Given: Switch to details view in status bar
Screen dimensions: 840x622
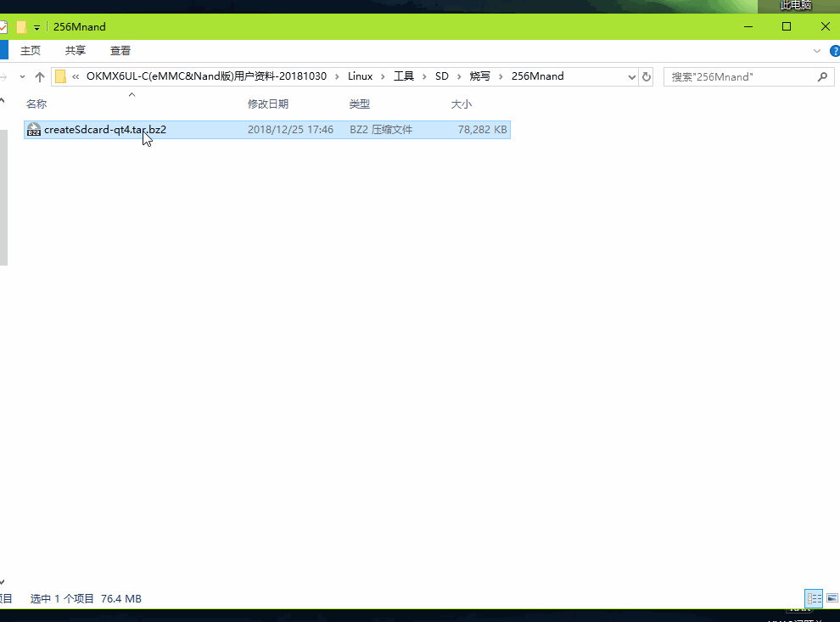Looking at the screenshot, I should [814, 598].
